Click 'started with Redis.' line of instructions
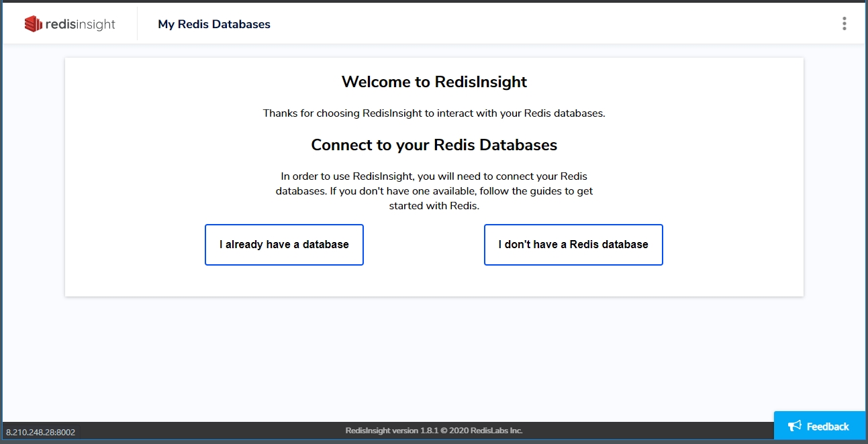 [434, 206]
